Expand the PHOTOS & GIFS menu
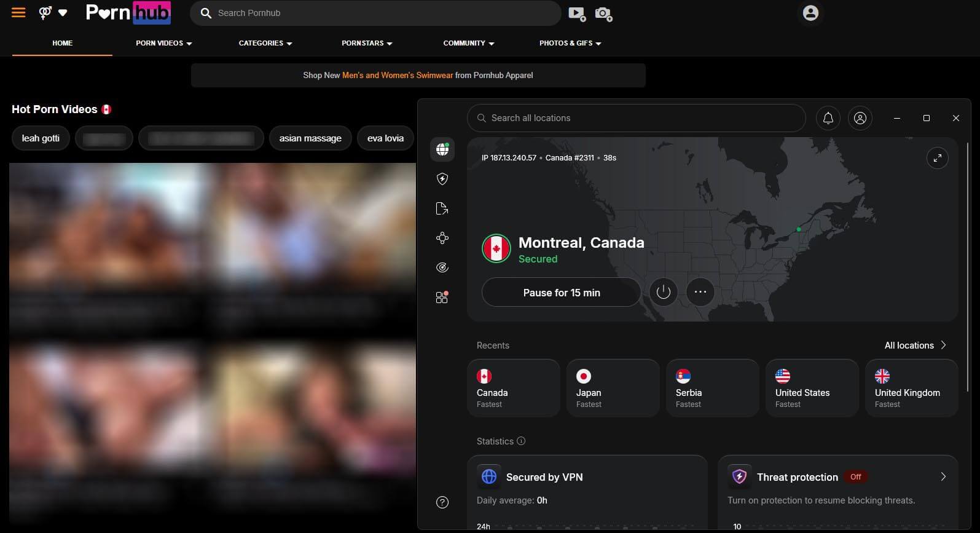The height and width of the screenshot is (533, 980). 570,43
